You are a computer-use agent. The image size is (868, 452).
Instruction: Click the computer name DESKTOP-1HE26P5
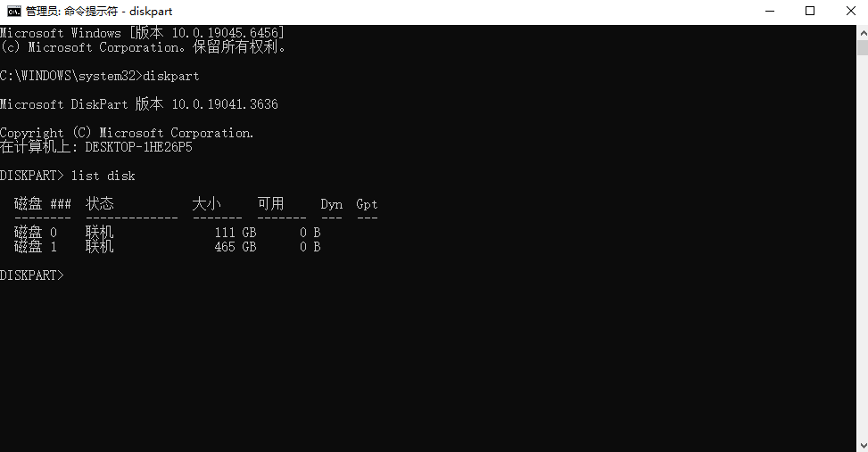click(x=138, y=147)
